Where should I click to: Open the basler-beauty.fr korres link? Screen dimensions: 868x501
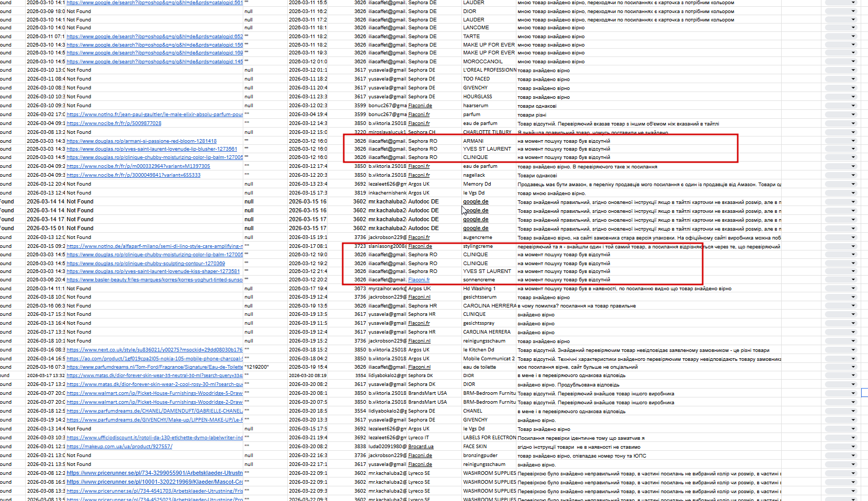(x=155, y=280)
